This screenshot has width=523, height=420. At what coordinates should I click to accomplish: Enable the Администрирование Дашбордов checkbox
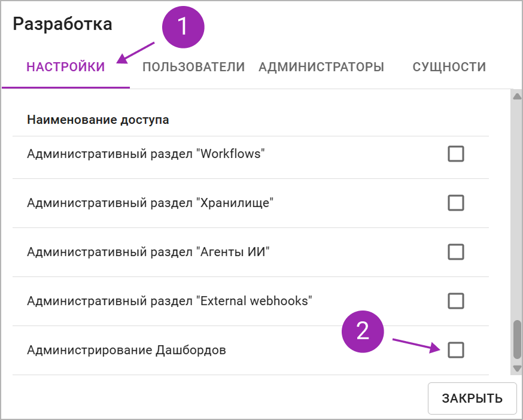pyautogui.click(x=455, y=350)
